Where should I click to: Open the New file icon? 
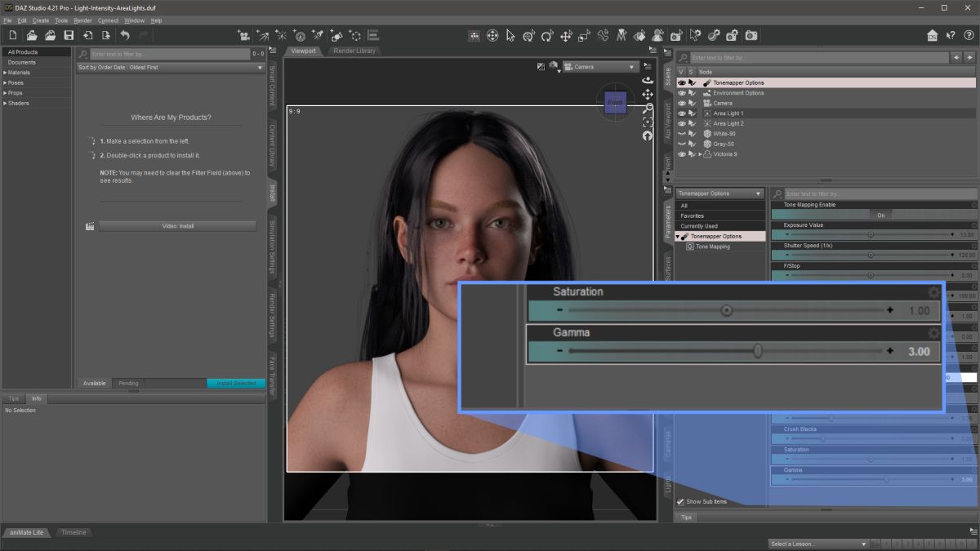click(12, 35)
